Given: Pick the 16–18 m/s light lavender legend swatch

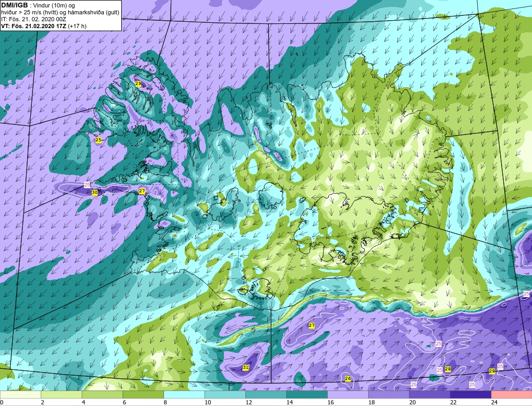Looking at the screenshot, I should (348, 395).
